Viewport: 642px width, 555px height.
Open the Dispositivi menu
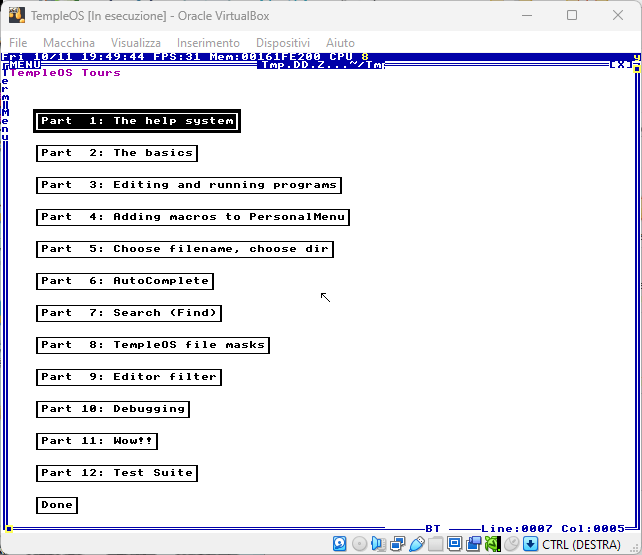click(283, 43)
